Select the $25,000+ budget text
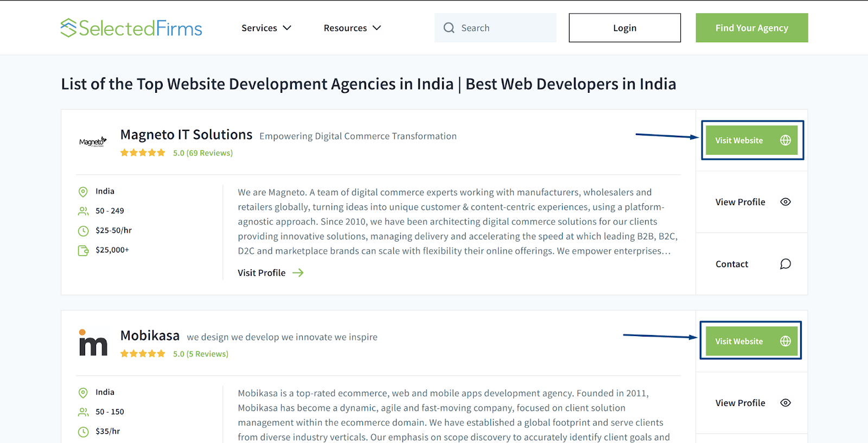 (x=112, y=250)
